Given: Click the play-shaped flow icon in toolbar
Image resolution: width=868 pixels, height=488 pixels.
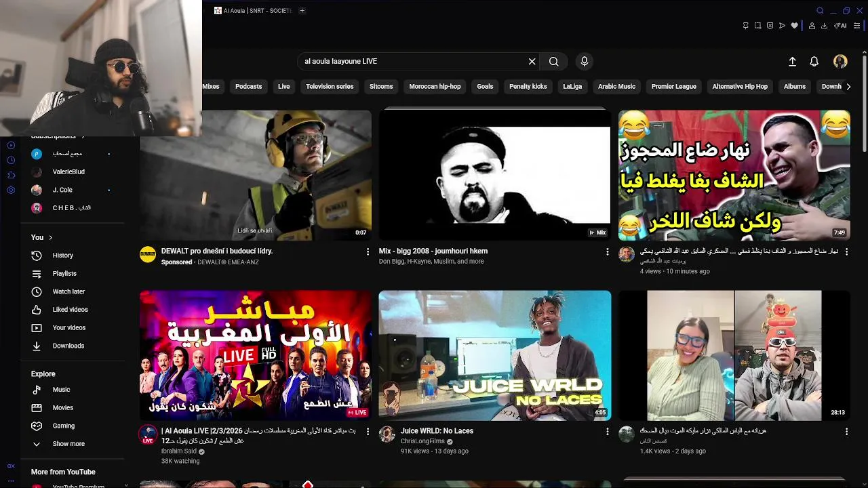Looking at the screenshot, I should tap(782, 26).
